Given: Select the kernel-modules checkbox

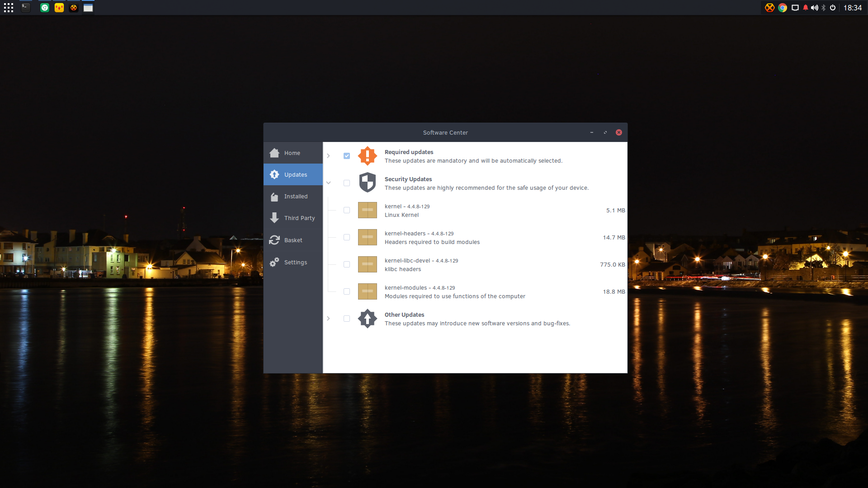Looking at the screenshot, I should pos(347,291).
